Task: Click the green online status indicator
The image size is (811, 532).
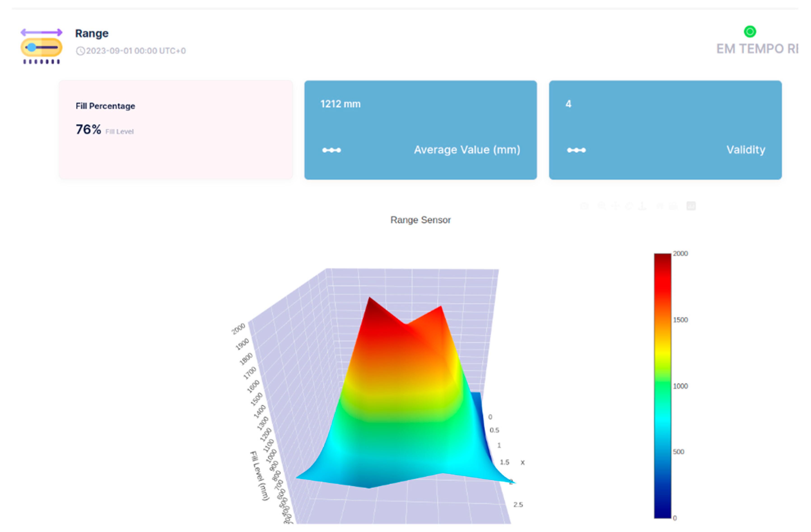Action: pyautogui.click(x=750, y=32)
